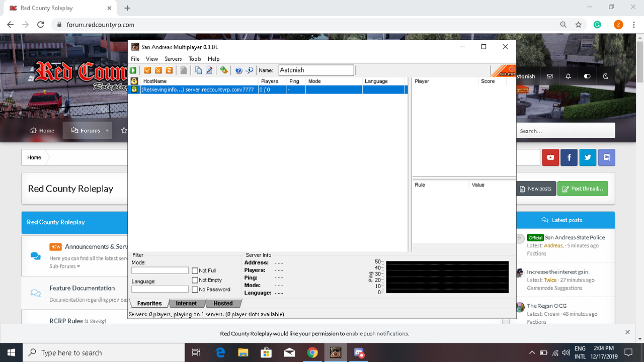Click forum Facebook social icon
Image resolution: width=644 pixels, height=362 pixels.
pyautogui.click(x=569, y=157)
